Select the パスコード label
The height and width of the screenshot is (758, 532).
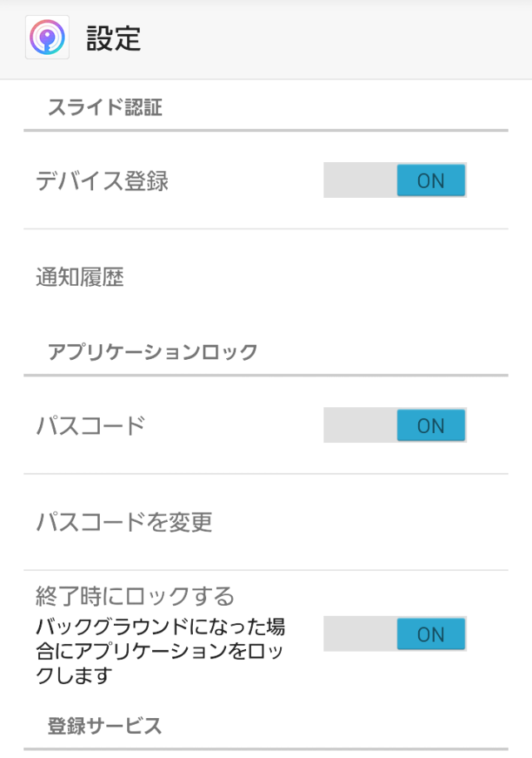coord(91,426)
